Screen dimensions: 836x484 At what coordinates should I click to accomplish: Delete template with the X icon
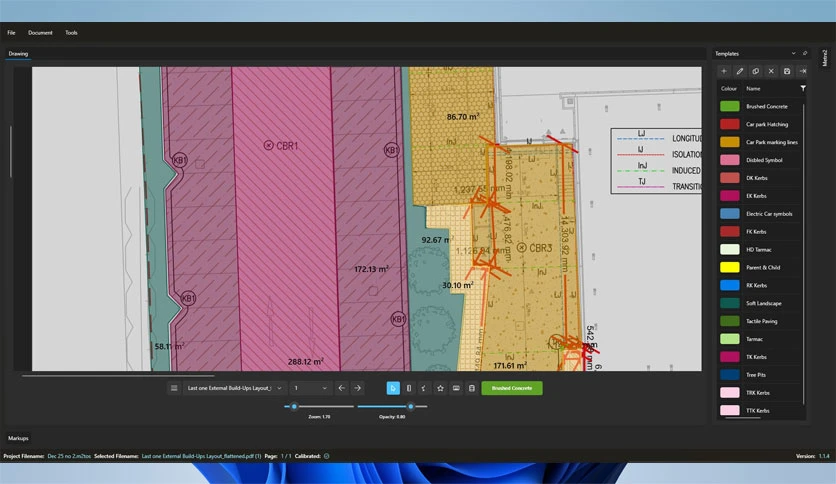tap(771, 71)
